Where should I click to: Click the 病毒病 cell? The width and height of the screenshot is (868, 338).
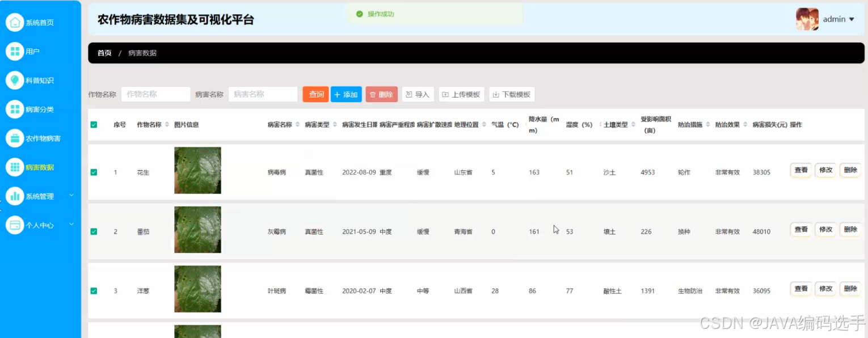[x=277, y=172]
